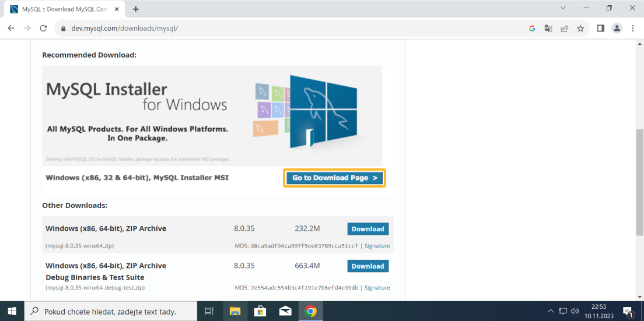Click the address bar URL field
This screenshot has height=321, width=644.
(292, 28)
